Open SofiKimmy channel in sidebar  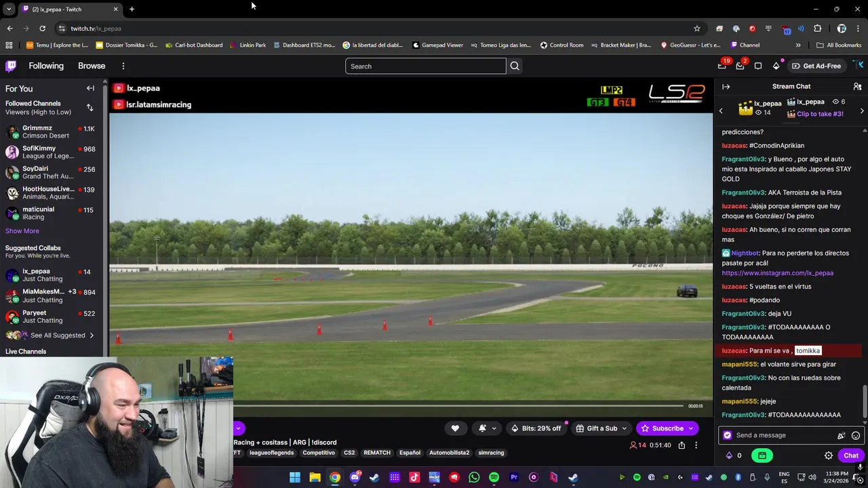pyautogui.click(x=51, y=152)
